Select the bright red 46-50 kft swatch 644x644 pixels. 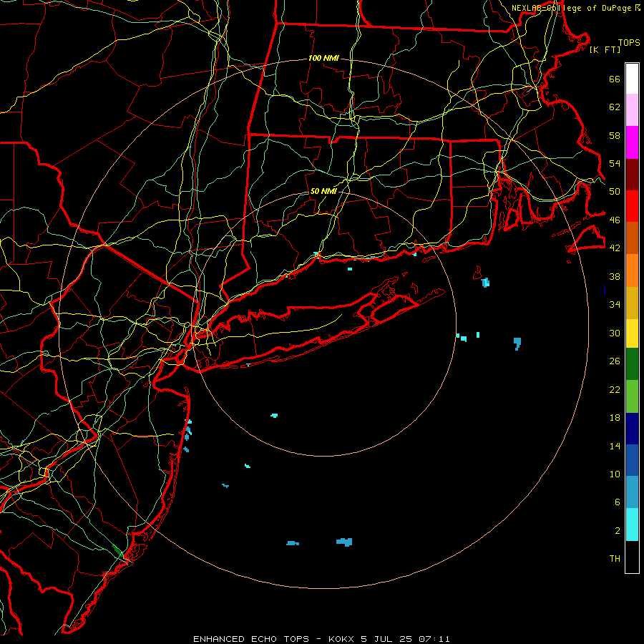(x=632, y=206)
